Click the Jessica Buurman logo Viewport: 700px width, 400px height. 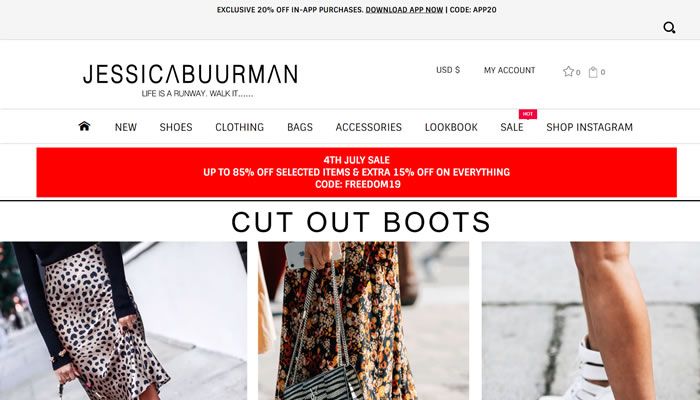(190, 80)
